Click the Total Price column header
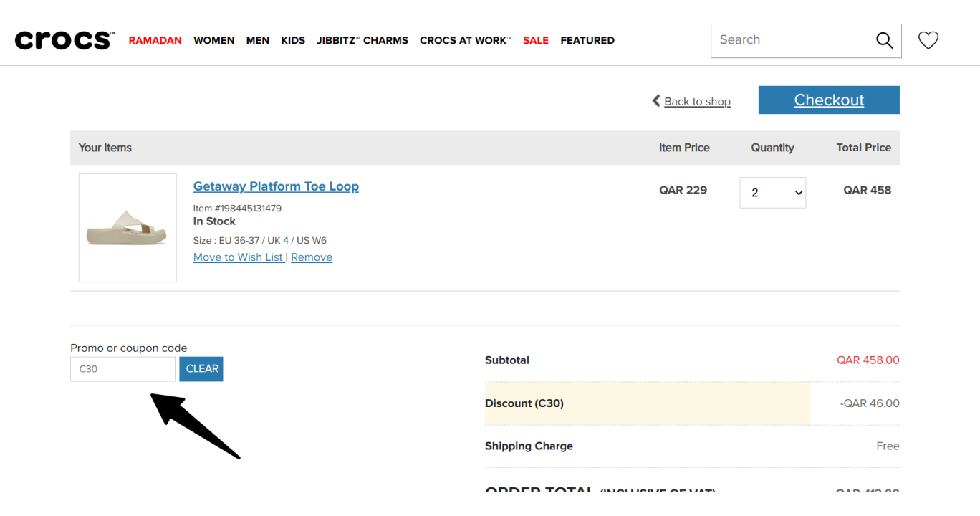 pos(864,148)
